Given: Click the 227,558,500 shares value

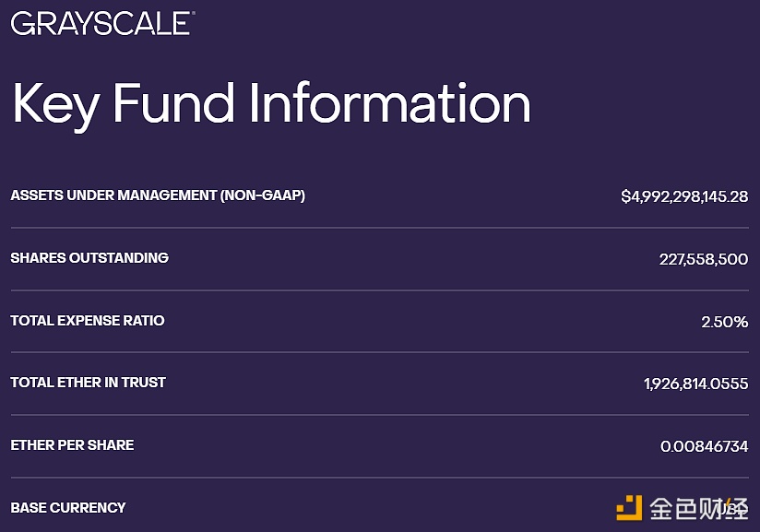Looking at the screenshot, I should click(x=704, y=259).
